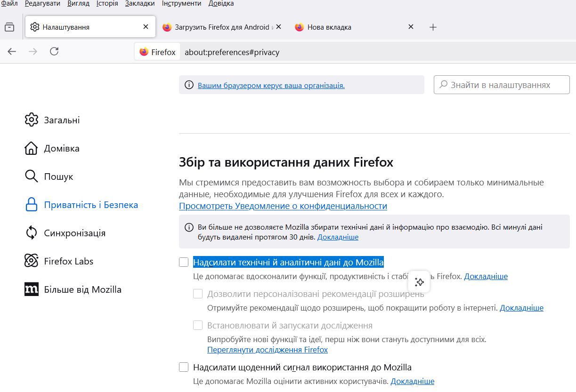Select Приватність і Безпека category
576x392 pixels.
point(81,205)
